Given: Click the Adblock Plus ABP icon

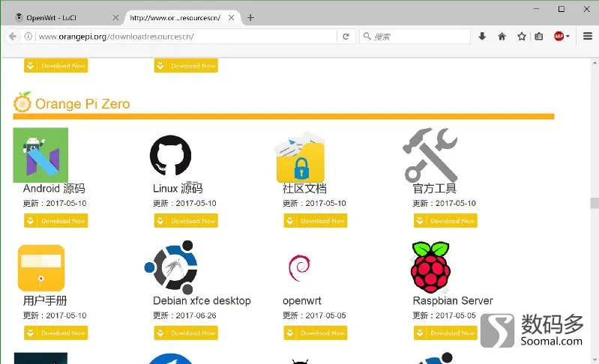Looking at the screenshot, I should (x=559, y=36).
